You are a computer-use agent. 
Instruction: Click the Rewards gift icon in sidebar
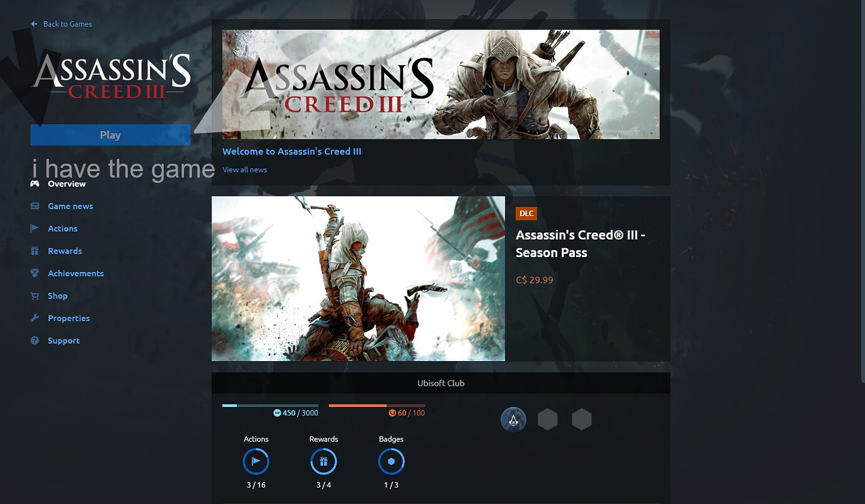[34, 251]
